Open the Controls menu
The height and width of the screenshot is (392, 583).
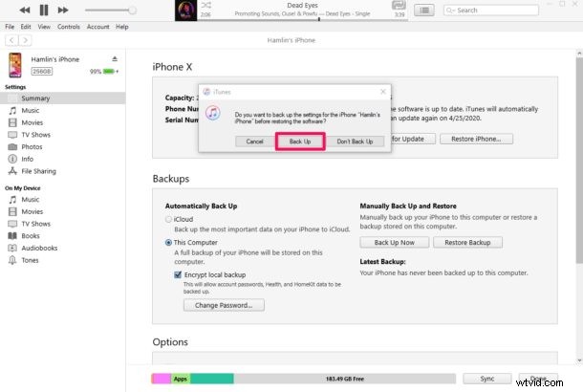click(x=69, y=27)
